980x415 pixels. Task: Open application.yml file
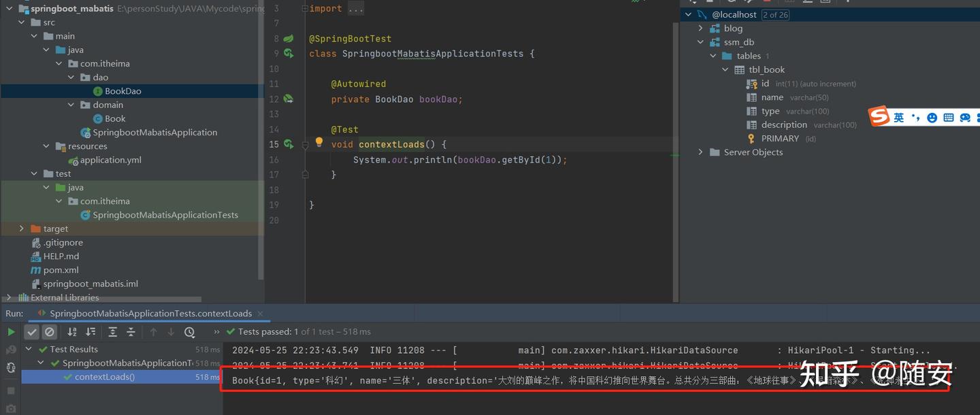110,160
